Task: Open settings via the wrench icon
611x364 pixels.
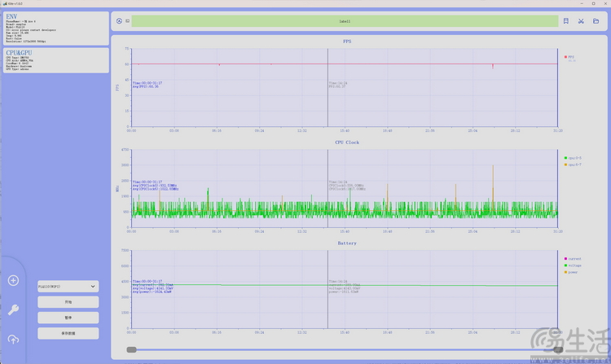Action: (13, 309)
